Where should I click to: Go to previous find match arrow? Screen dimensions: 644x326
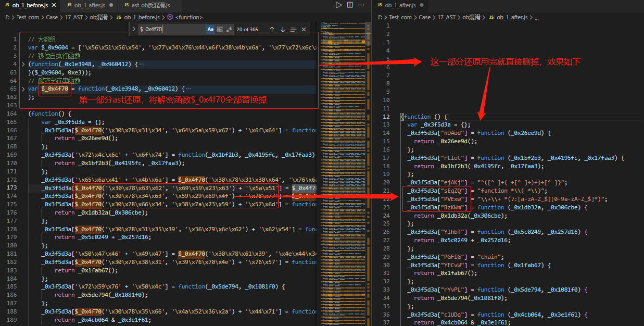[272, 29]
